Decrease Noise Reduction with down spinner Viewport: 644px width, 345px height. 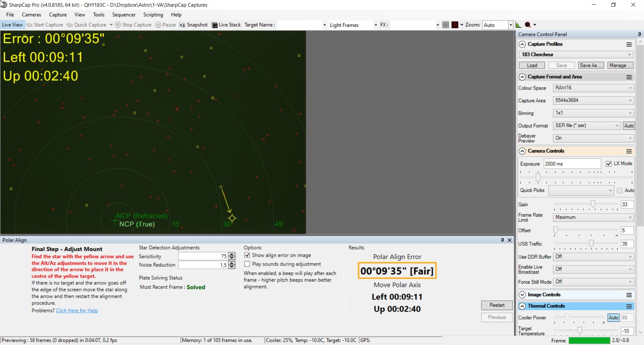(232, 267)
